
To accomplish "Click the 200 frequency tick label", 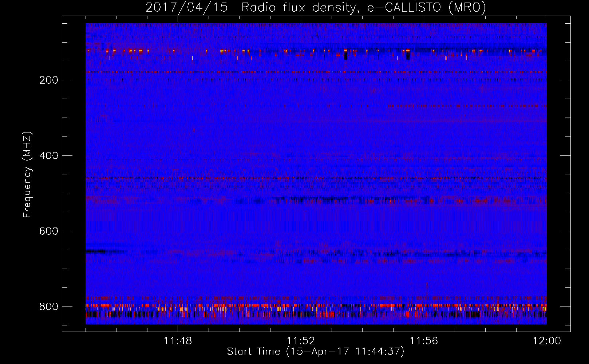I will [49, 80].
